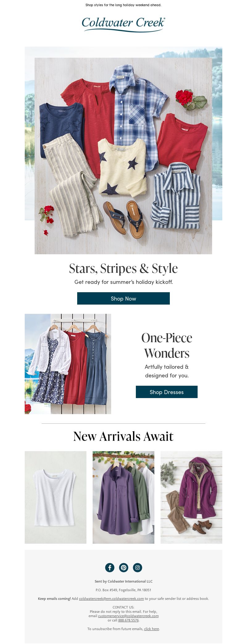
Task: Open the purple button-up shirt thumbnail
Action: point(124,497)
